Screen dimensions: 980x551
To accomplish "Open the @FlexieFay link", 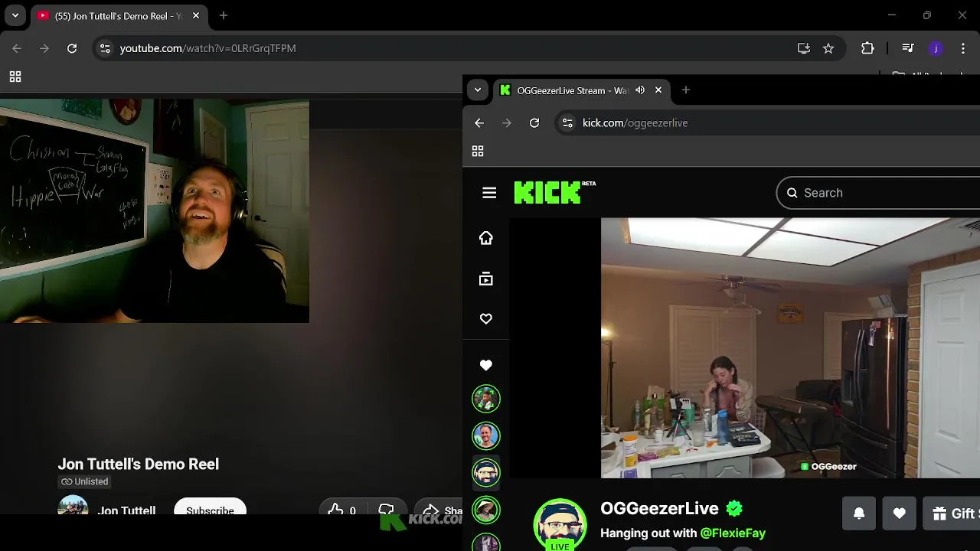I will click(733, 533).
